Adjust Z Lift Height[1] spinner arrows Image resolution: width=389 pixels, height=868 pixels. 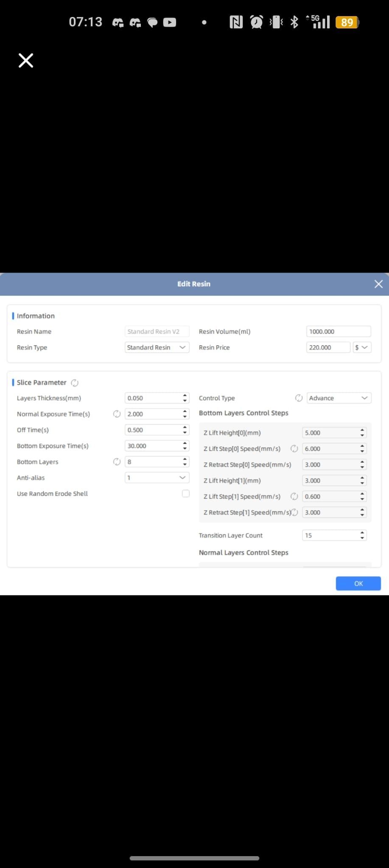point(362,481)
